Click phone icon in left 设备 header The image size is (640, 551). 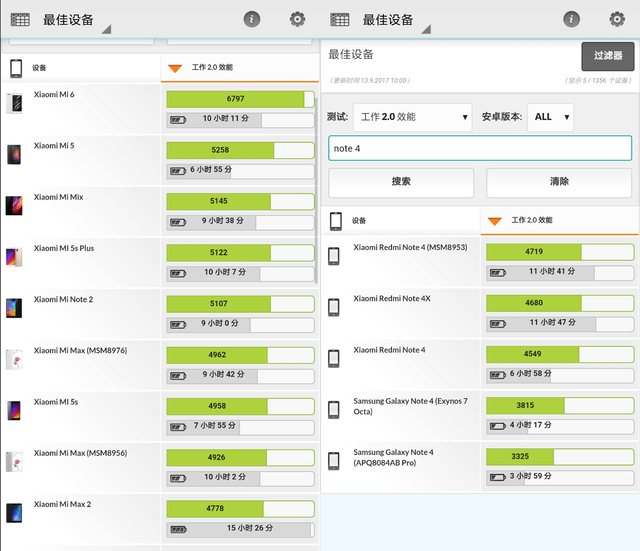pyautogui.click(x=16, y=68)
